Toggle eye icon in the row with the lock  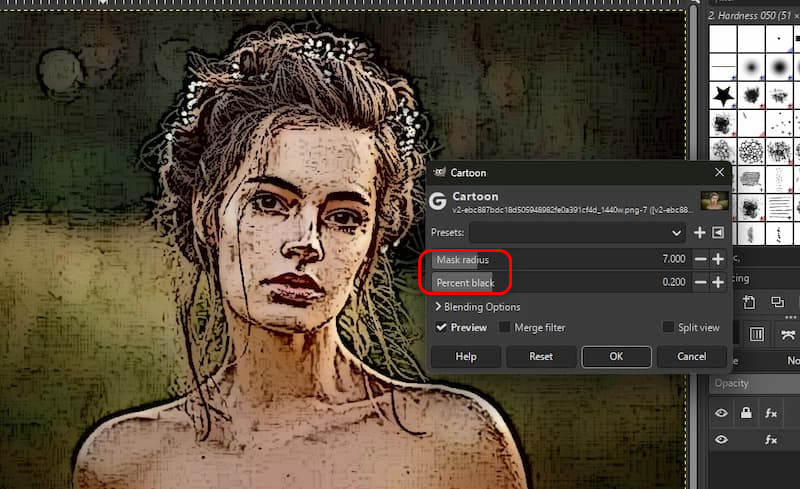pyautogui.click(x=721, y=413)
